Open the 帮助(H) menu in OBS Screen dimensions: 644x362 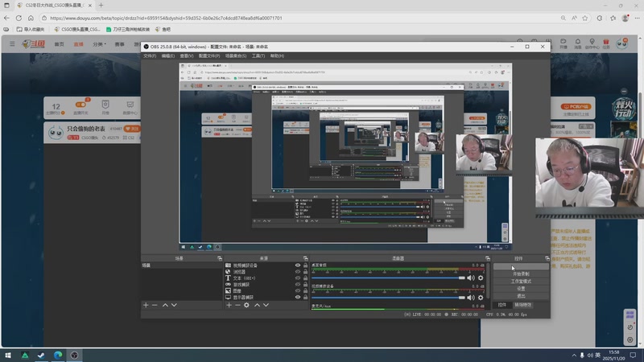click(x=277, y=56)
